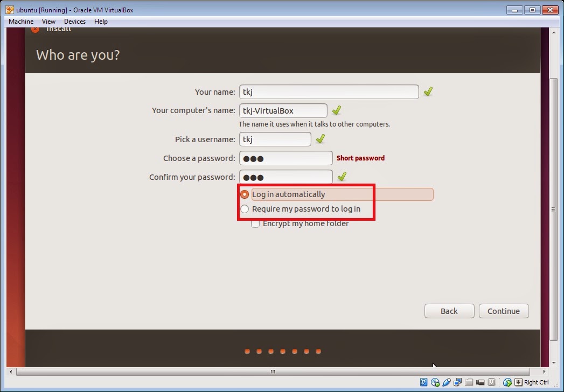The width and height of the screenshot is (564, 392).
Task: Maximize the VirtualBox window
Action: (532, 10)
